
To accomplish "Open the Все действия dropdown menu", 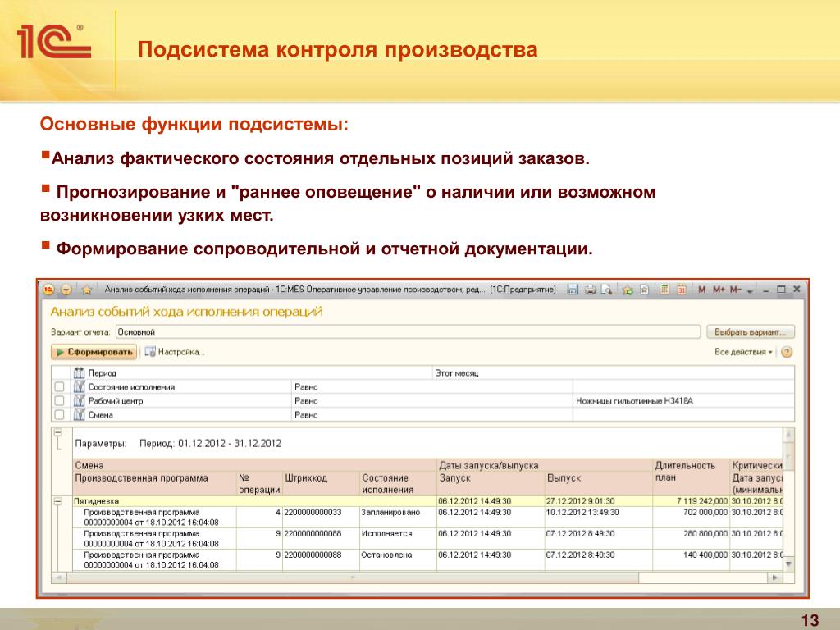I will [744, 352].
